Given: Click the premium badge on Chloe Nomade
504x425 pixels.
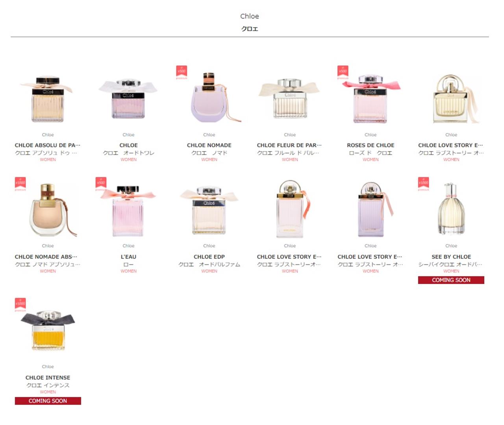Looking at the screenshot, I should (182, 72).
